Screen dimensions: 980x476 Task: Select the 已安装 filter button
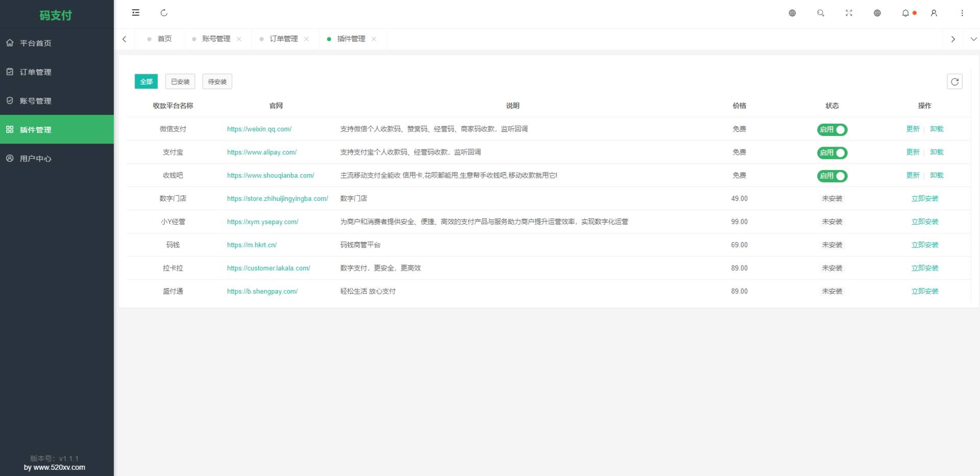(x=179, y=81)
